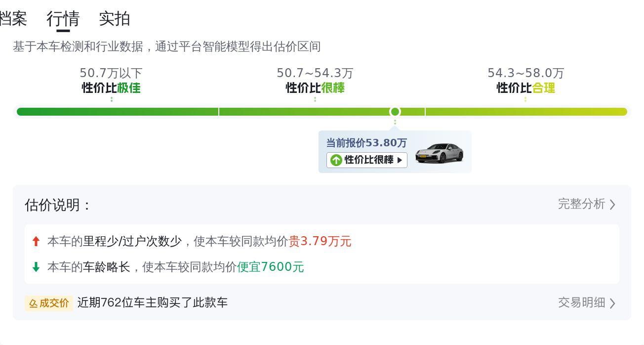Open transaction details using 交易明细 chevron
Screen dimensions: 644x345
coord(613,303)
